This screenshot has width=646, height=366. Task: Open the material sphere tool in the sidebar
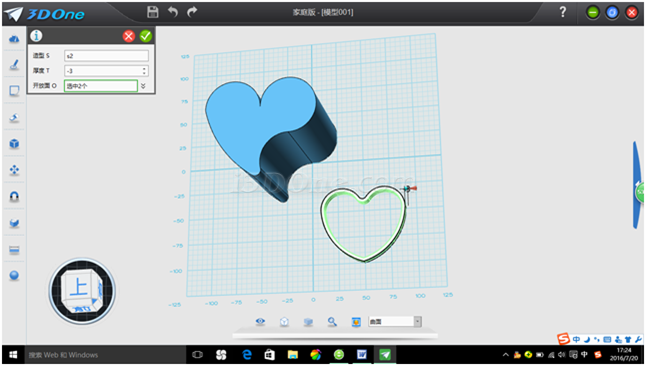(14, 275)
